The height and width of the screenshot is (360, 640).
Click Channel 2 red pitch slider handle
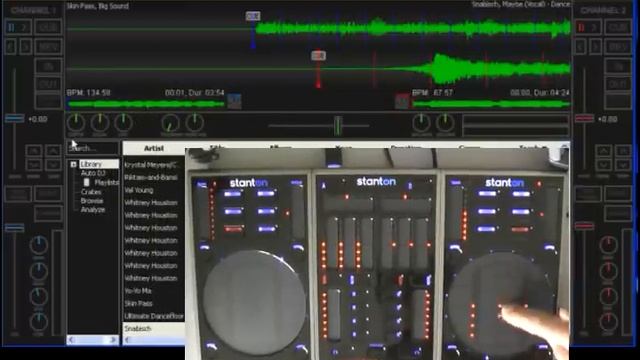584,119
